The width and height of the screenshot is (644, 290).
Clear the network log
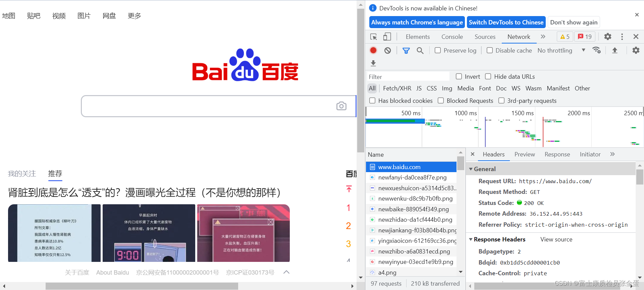[x=388, y=50]
